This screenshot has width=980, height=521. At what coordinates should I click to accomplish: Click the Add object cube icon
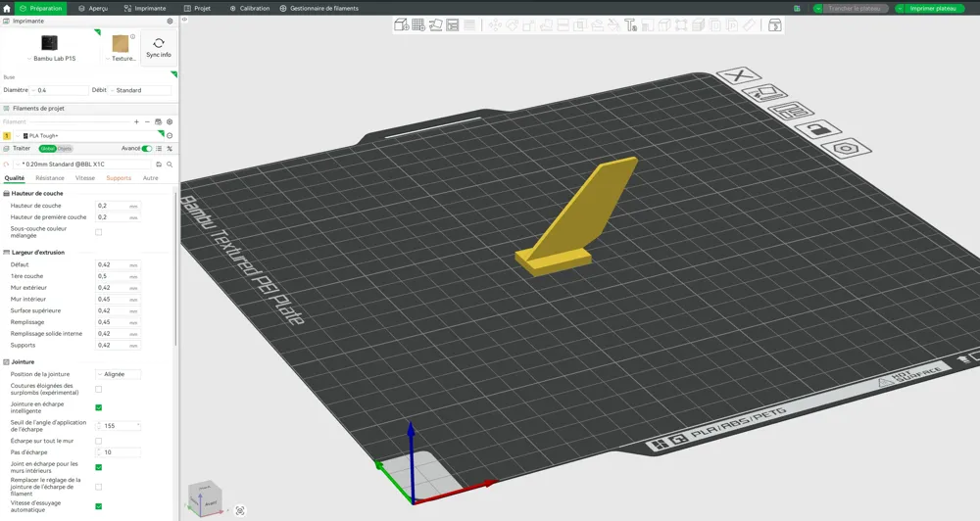click(401, 25)
